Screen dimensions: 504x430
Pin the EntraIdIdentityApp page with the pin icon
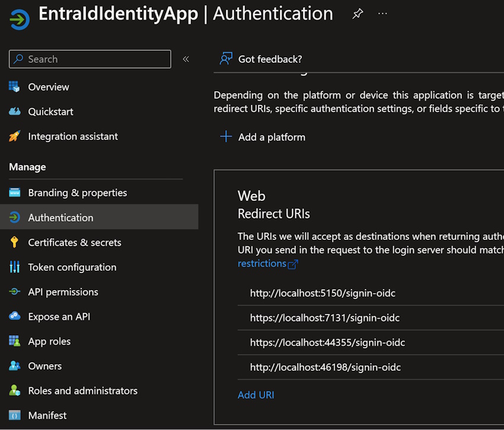(x=358, y=14)
